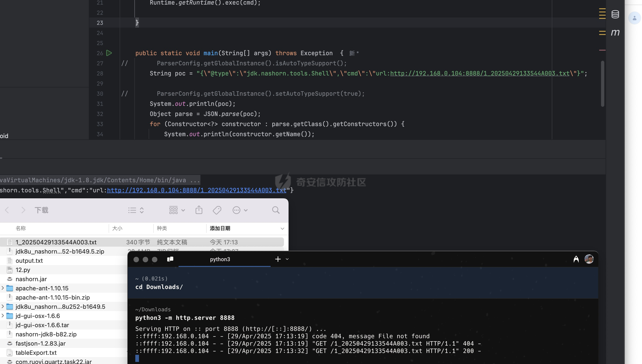The height and width of the screenshot is (364, 642).
Task: Run main method via gutter play icon
Action: point(109,53)
